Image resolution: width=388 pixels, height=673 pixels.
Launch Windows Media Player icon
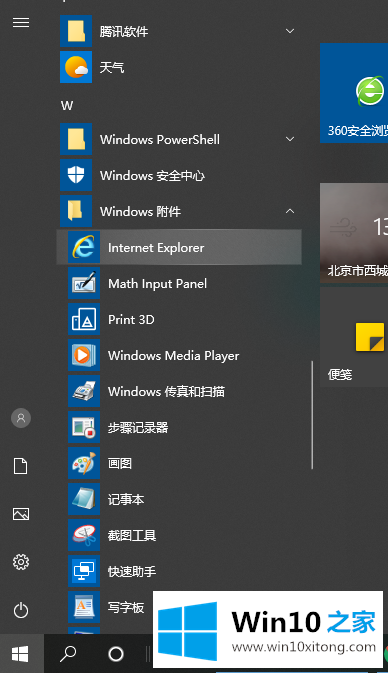click(84, 355)
